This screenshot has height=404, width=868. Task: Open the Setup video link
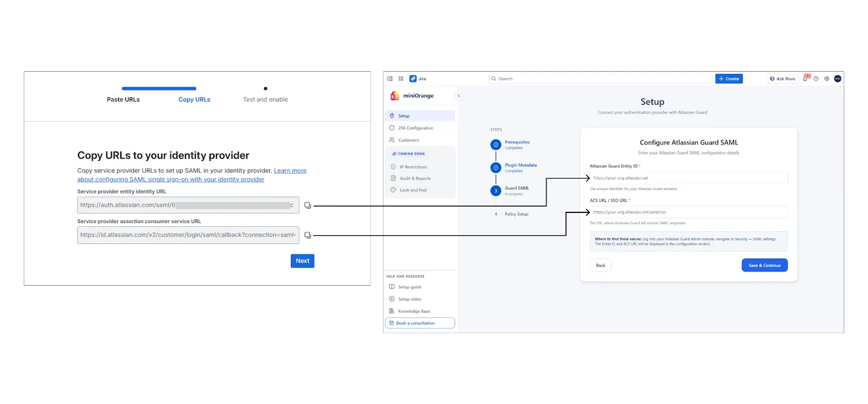tap(410, 299)
